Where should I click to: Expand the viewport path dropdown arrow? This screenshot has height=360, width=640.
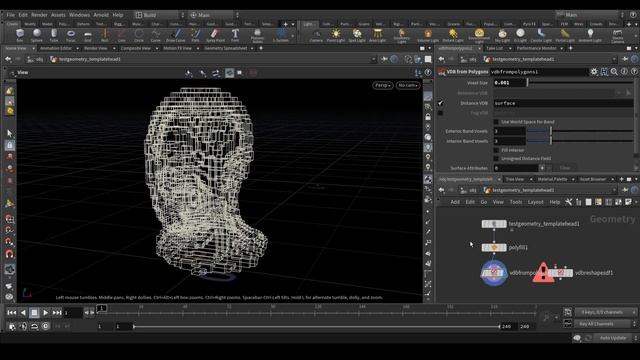coord(373,60)
